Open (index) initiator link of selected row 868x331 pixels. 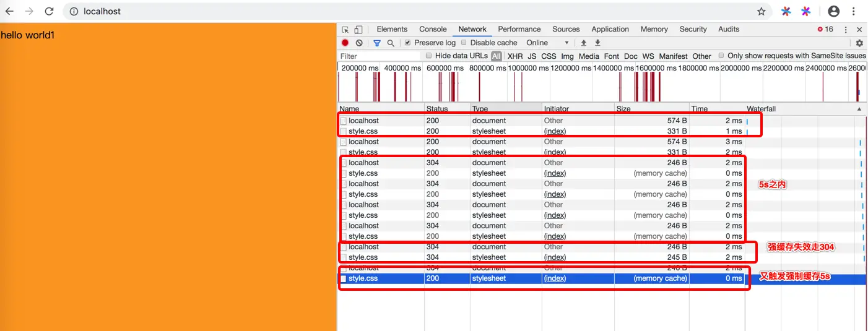point(555,278)
